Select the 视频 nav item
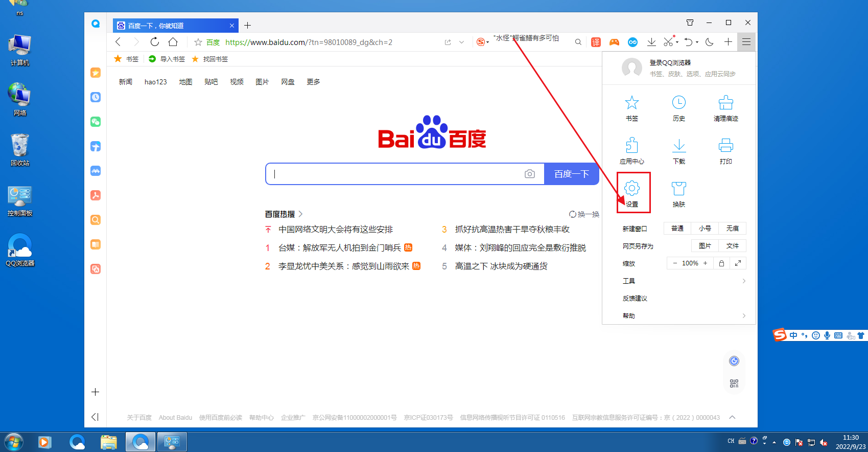This screenshot has width=868, height=452. (x=237, y=82)
